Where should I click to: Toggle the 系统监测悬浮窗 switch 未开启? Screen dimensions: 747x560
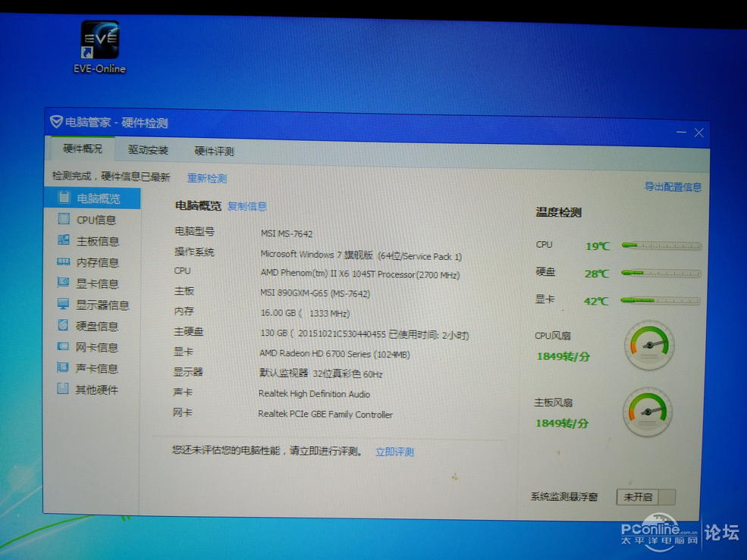(x=645, y=496)
